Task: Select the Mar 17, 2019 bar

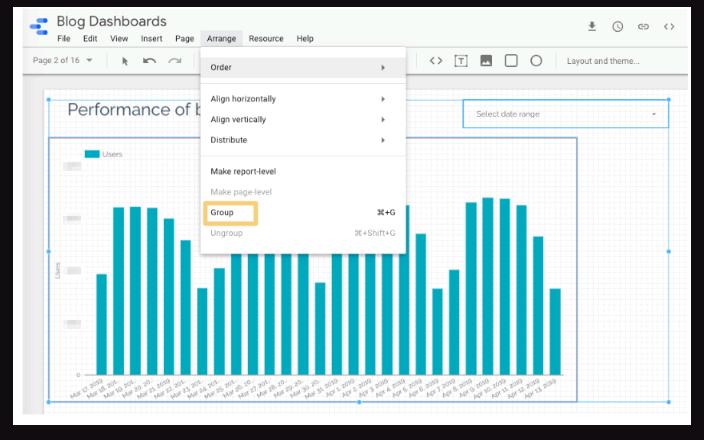Action: click(101, 324)
